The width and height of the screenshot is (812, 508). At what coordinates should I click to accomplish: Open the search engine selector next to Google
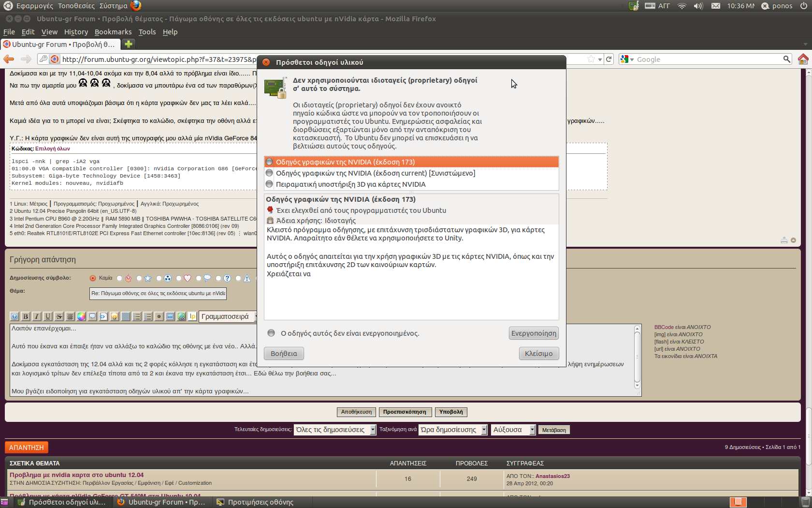627,59
